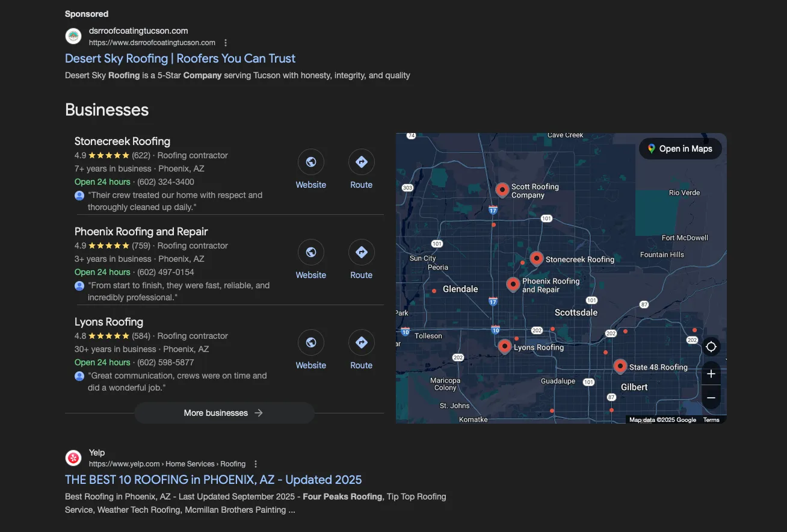Click the Sponsored label above the ad
The height and width of the screenshot is (532, 787).
click(x=87, y=14)
